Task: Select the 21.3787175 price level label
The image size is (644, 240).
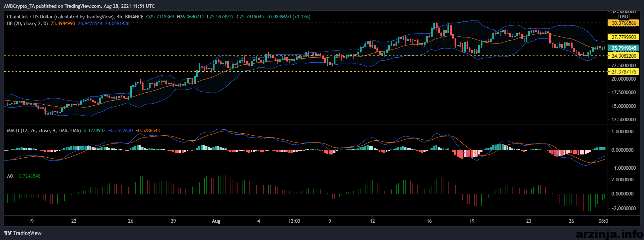Action: click(624, 71)
